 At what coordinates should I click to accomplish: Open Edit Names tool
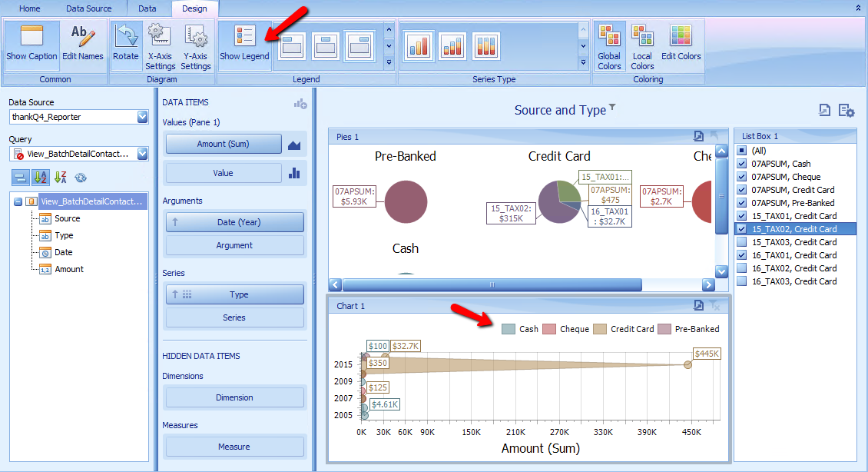tap(82, 44)
